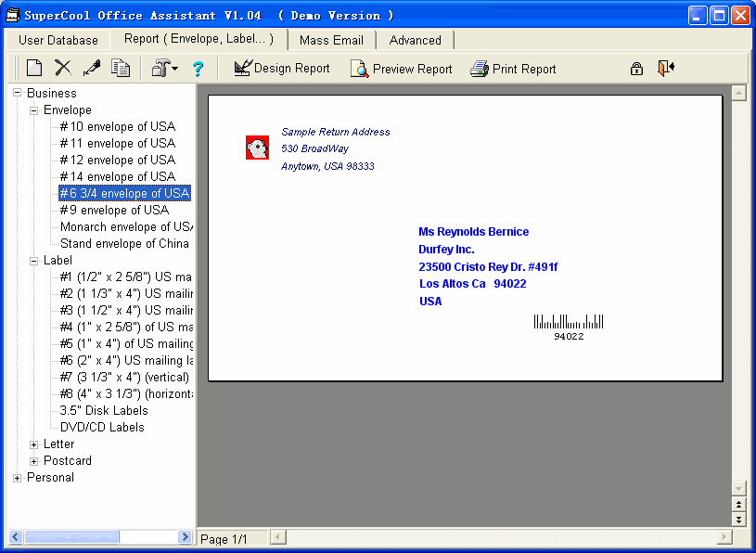Go to the Advanced tab
756x553 pixels.
(415, 40)
